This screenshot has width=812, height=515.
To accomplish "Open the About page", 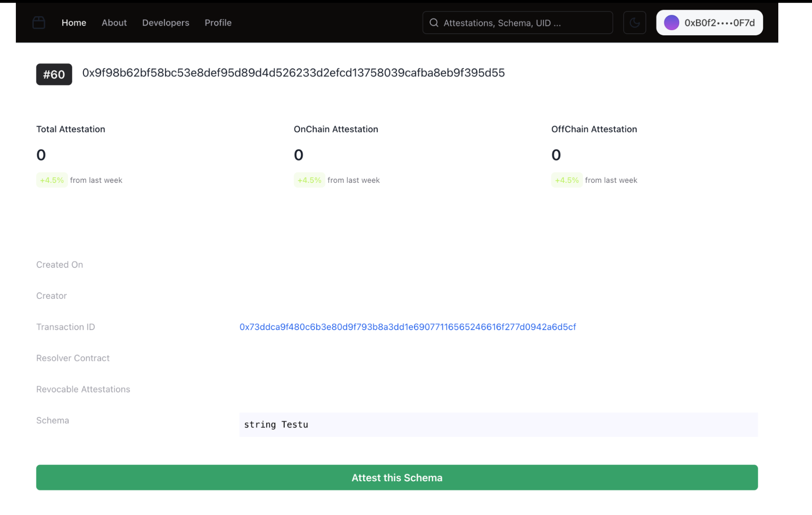I will (114, 23).
